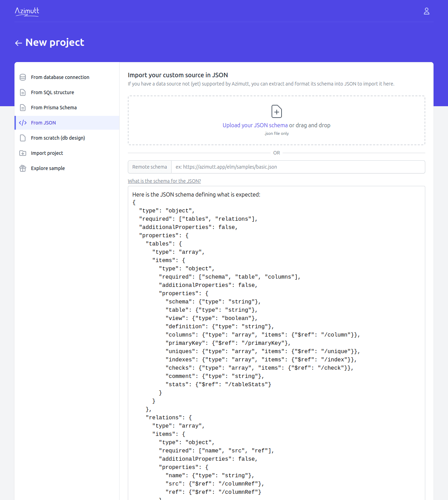Select the From SQL structure option
The image size is (448, 500).
coord(52,92)
